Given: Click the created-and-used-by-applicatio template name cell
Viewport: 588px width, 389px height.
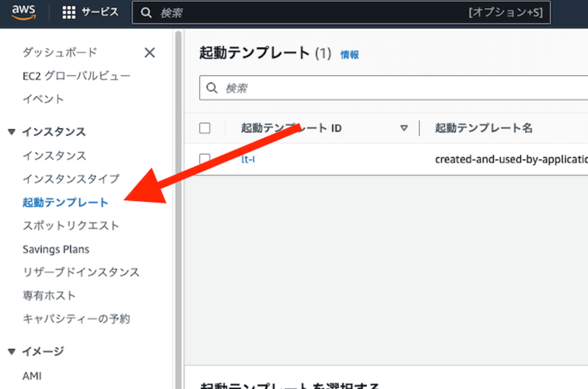Looking at the screenshot, I should point(511,159).
